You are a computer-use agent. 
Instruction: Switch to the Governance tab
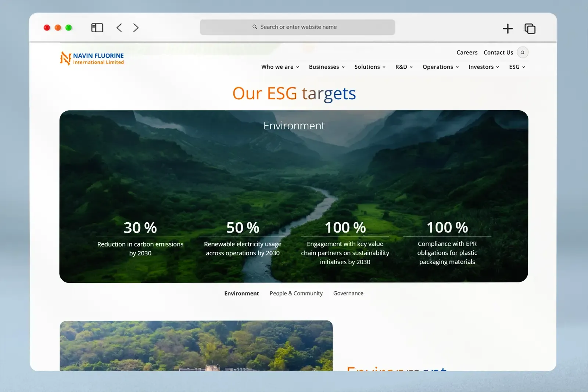point(348,294)
